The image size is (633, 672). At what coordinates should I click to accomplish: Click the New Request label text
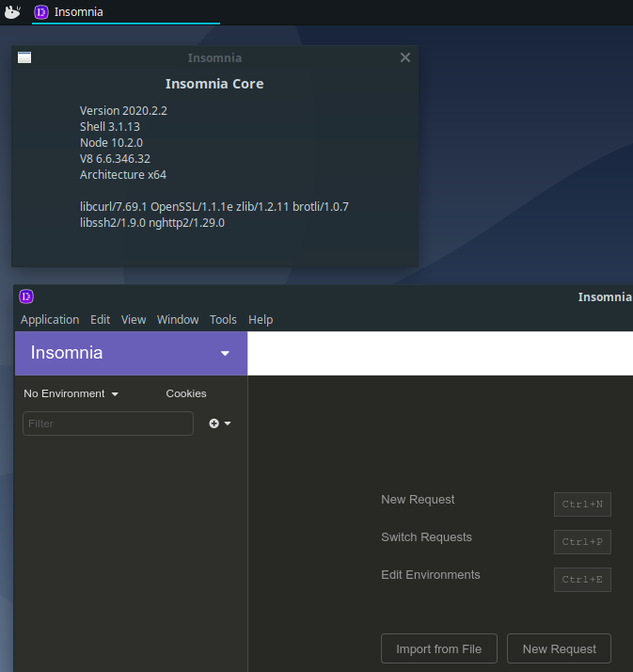418,500
